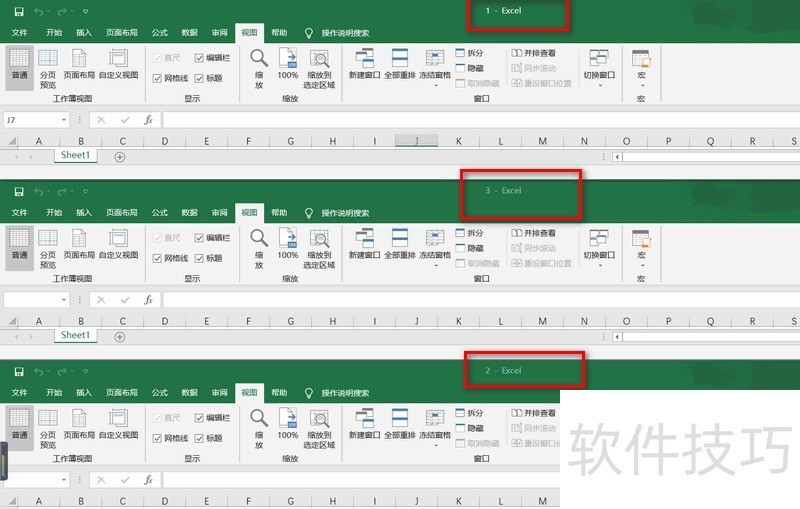Open Data (数据) tab in window 2

189,393
